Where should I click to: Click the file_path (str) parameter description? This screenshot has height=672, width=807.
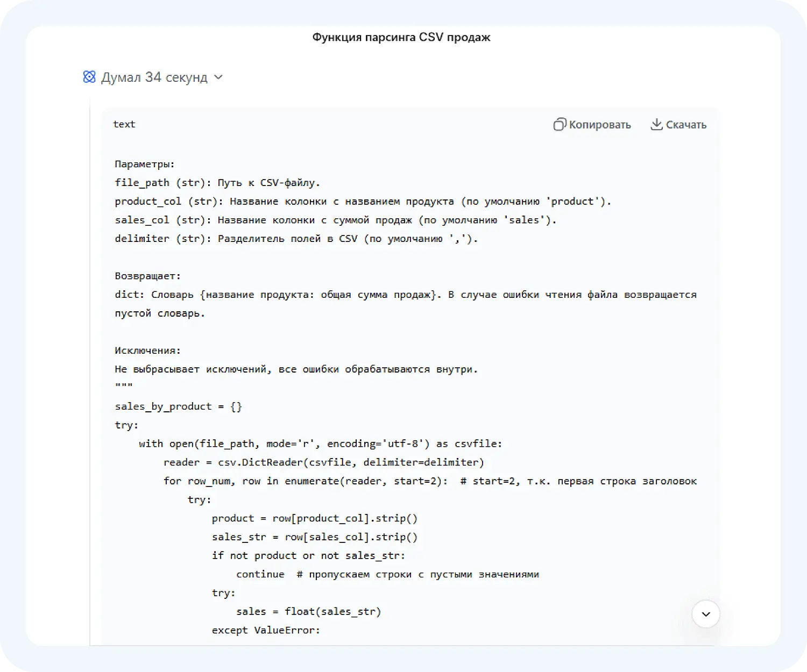coord(217,182)
